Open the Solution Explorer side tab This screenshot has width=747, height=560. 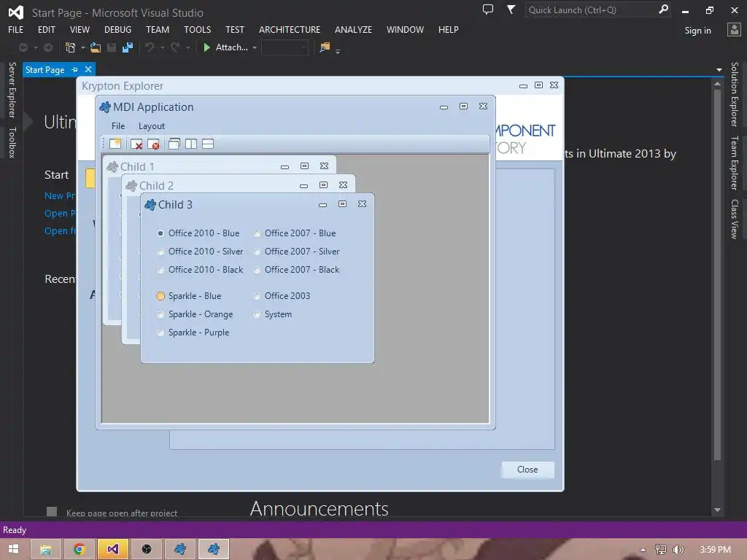735,94
